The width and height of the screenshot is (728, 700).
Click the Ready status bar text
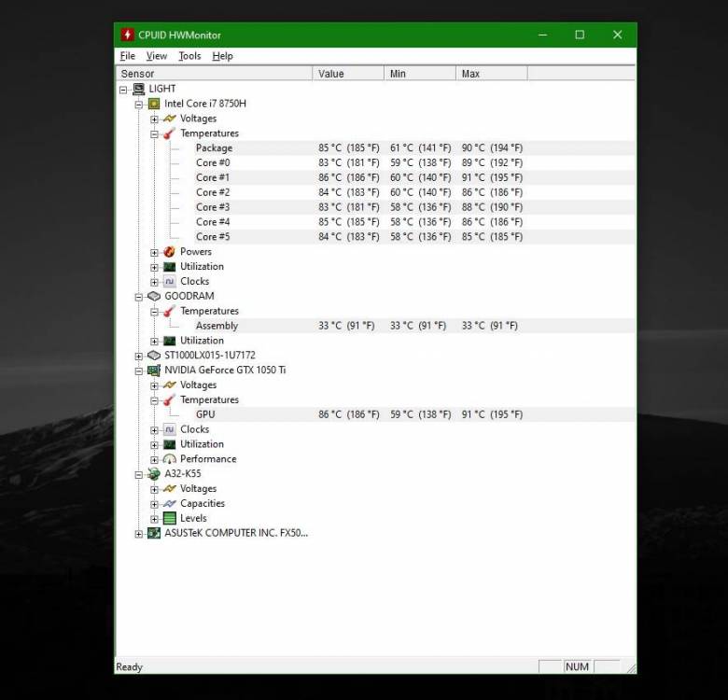(x=129, y=666)
